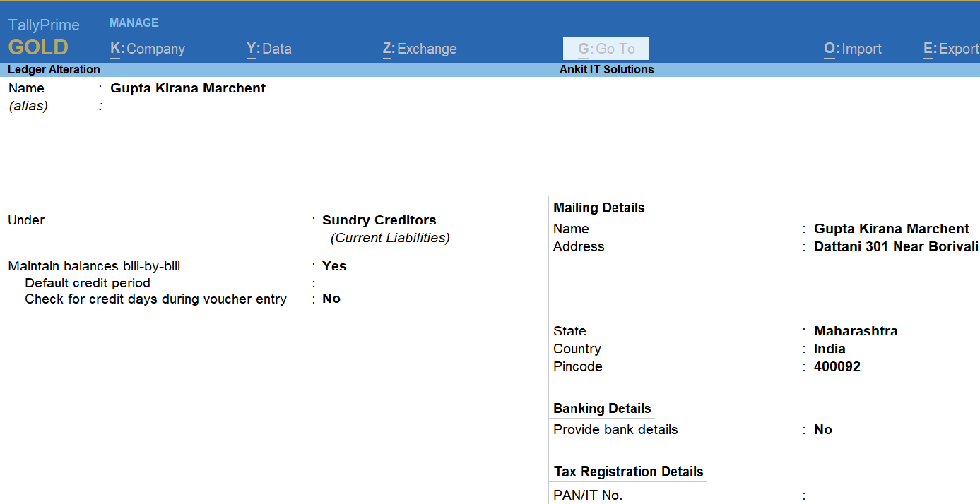Image resolution: width=980 pixels, height=504 pixels.
Task: Open the E: Export menu
Action: (x=951, y=49)
